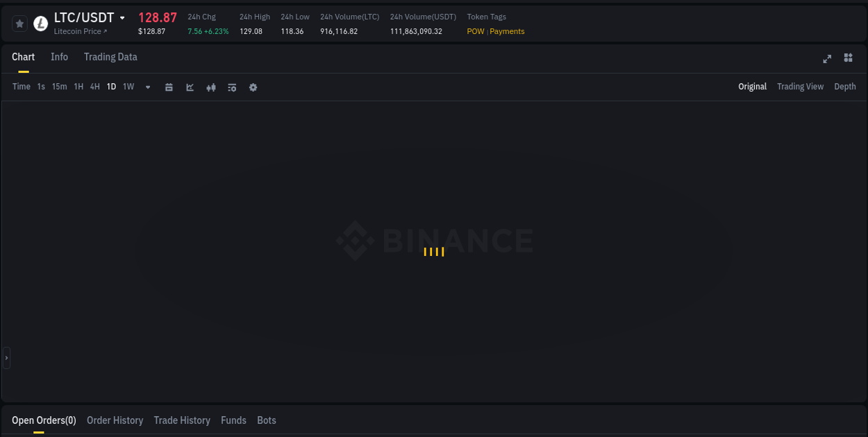Screen dimensions: 868x437
Task: Select the 1W timeframe
Action: click(x=128, y=86)
